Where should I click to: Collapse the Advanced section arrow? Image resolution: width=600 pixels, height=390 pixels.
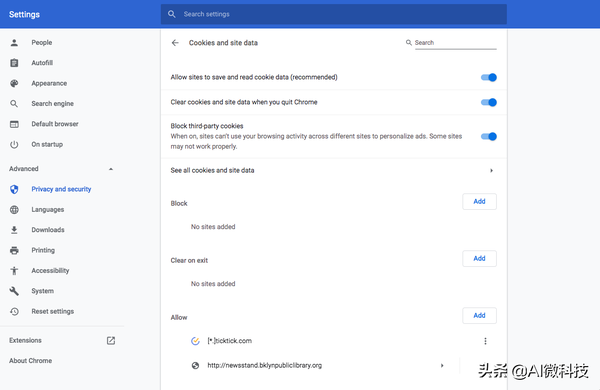click(x=111, y=169)
